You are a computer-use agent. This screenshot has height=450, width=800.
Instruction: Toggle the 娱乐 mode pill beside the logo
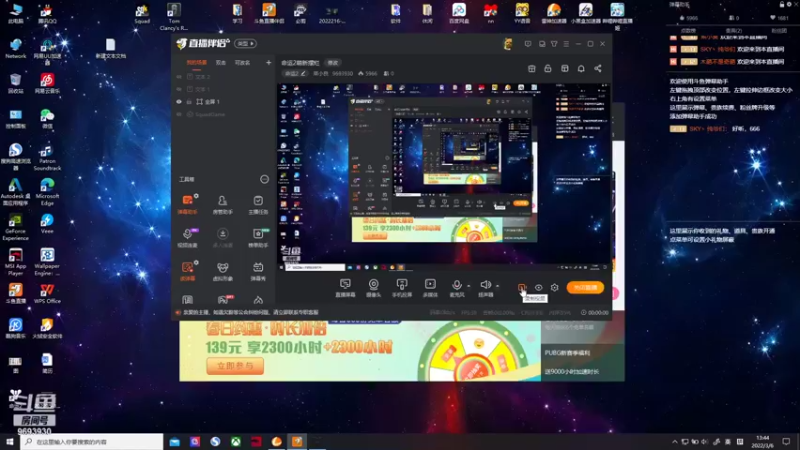point(245,43)
